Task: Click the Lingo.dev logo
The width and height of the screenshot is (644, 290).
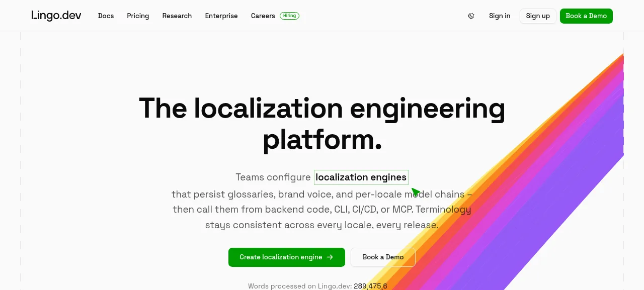Action: [x=56, y=16]
